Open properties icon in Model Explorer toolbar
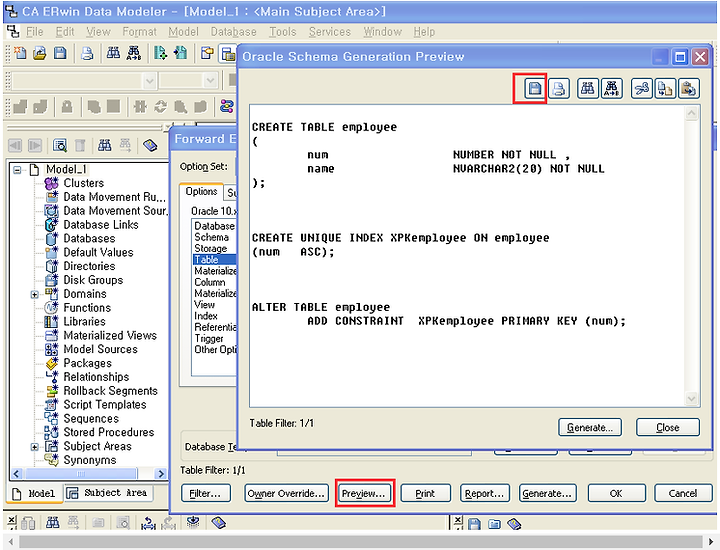The width and height of the screenshot is (720, 550). 60,146
